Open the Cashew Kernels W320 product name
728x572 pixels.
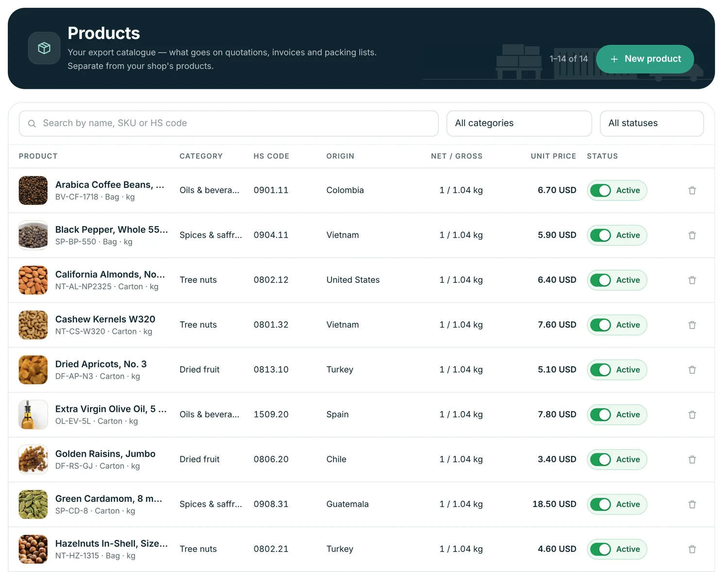tap(105, 320)
